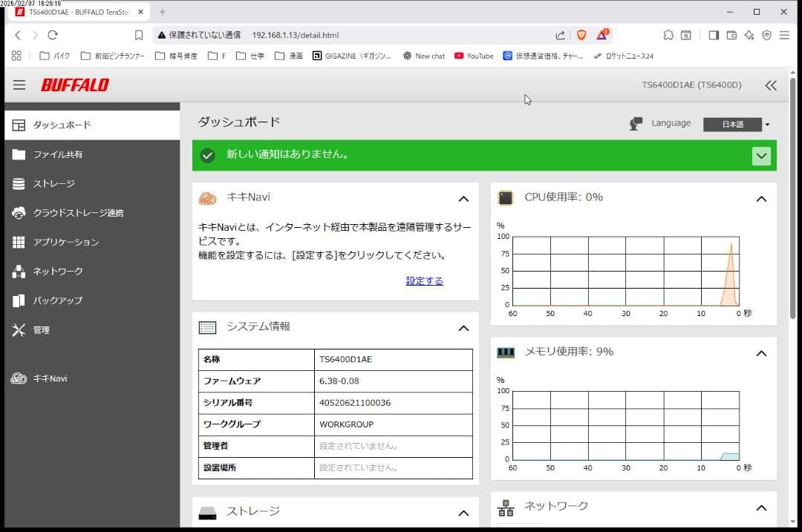Collapse the システム情報 panel
Screen dimensions: 802x532
463,328
